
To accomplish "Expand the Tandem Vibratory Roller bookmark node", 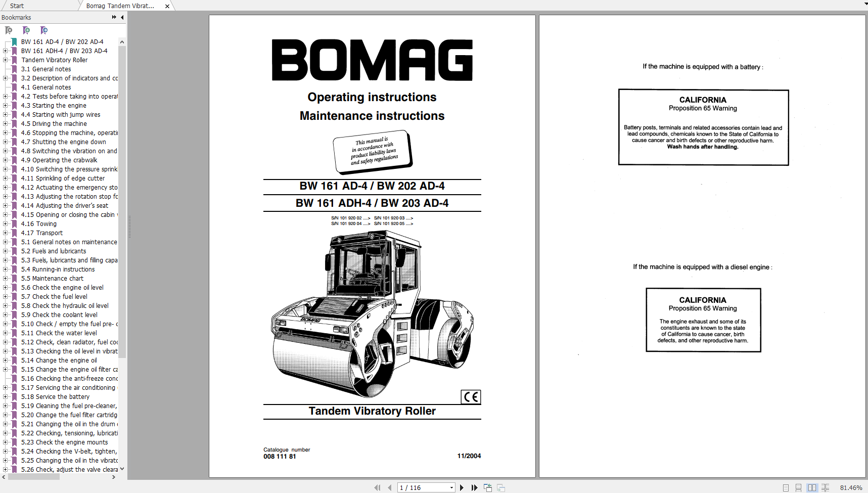I will [x=6, y=60].
